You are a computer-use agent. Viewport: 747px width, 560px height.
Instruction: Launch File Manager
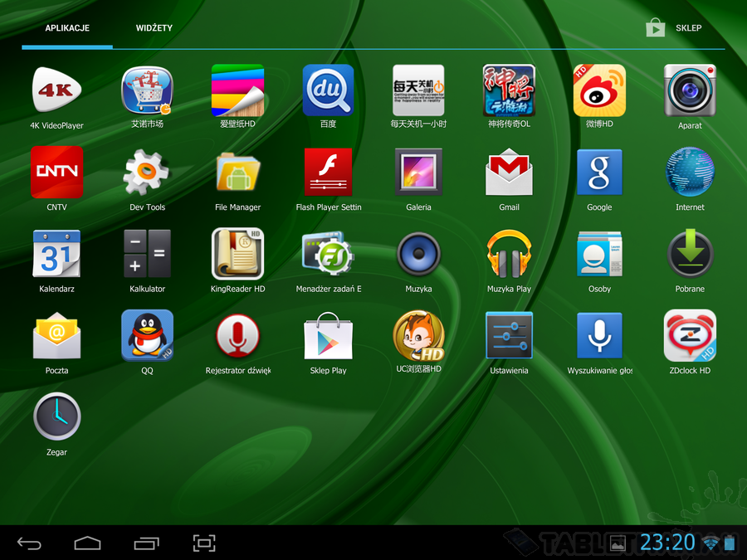[237, 172]
